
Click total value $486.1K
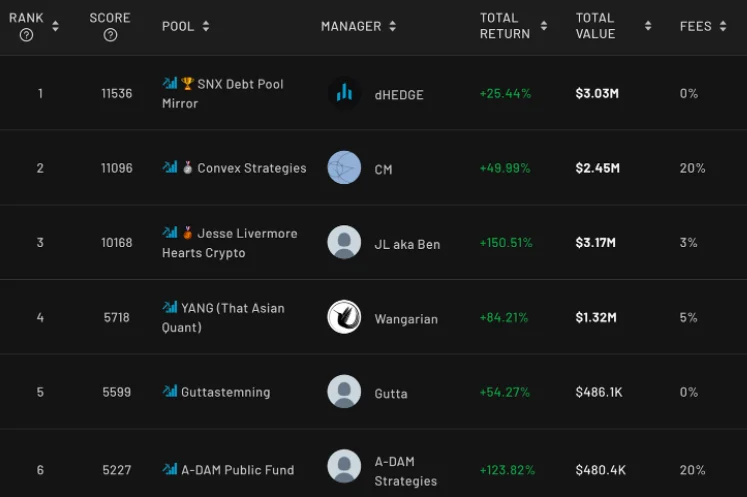599,392
